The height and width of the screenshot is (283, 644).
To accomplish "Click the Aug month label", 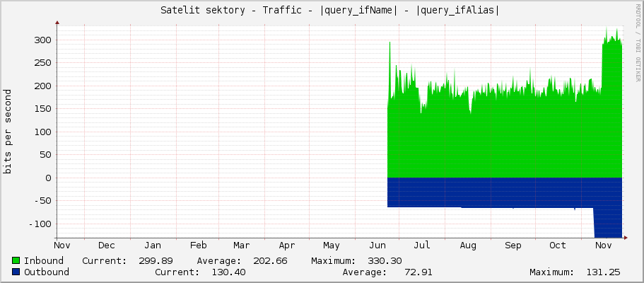I will pyautogui.click(x=467, y=246).
